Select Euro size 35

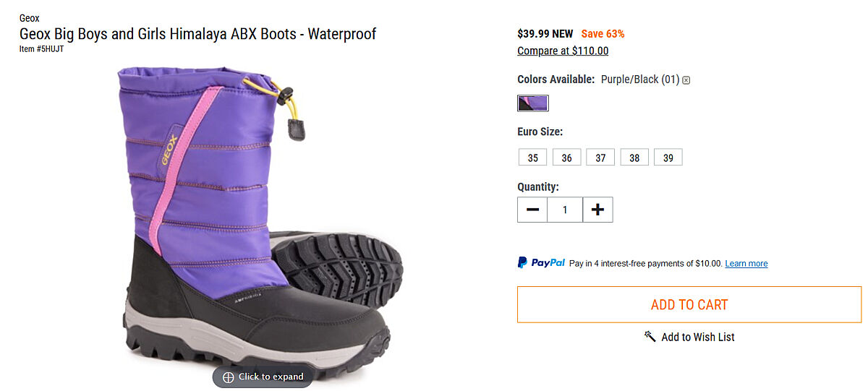pyautogui.click(x=533, y=158)
